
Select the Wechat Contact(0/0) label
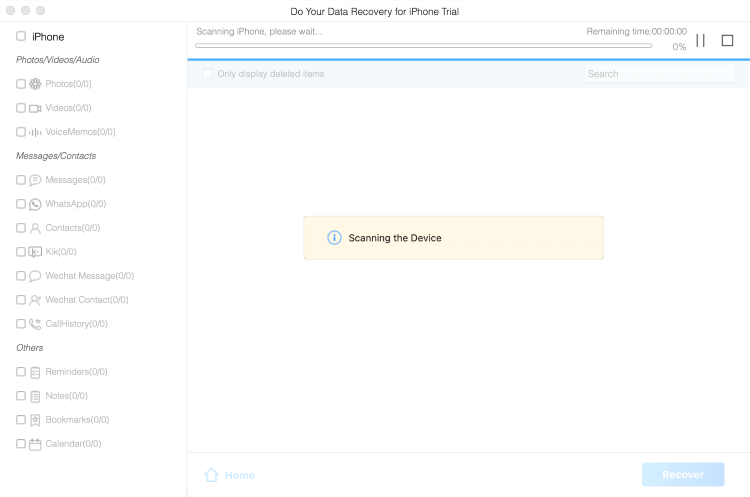click(87, 300)
